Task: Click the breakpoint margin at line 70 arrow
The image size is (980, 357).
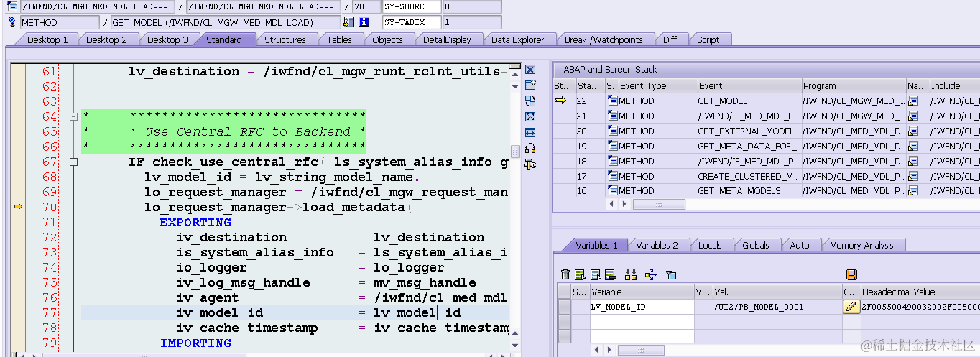Action: tap(18, 207)
